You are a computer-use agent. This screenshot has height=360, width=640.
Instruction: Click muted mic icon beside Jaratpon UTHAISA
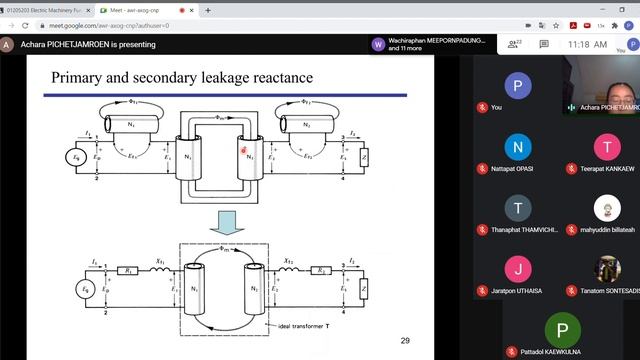click(482, 291)
